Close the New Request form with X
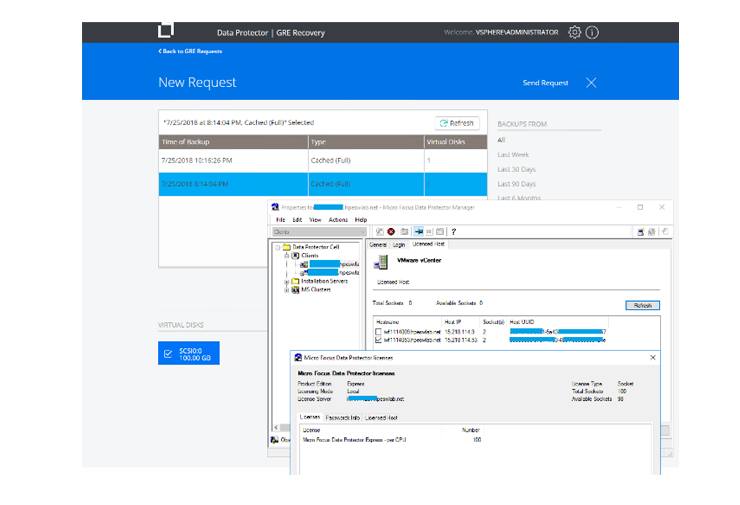The image size is (740, 505). point(591,83)
